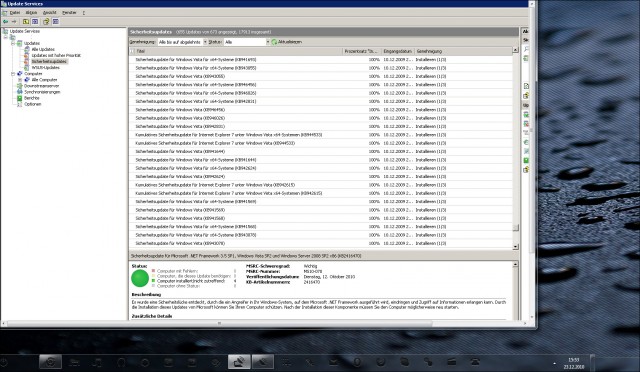Click the bottom yellow help icon in action pane
640x372 pixels.
point(526,169)
